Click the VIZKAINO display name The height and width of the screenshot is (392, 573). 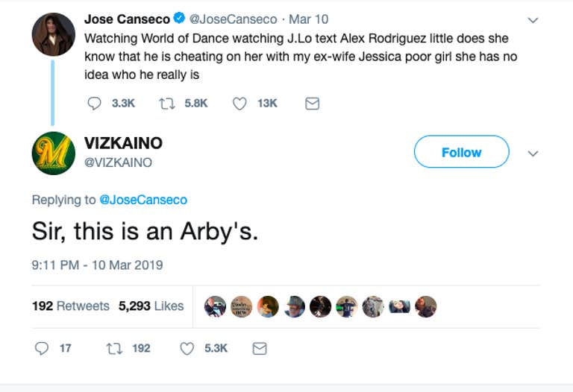(x=123, y=143)
